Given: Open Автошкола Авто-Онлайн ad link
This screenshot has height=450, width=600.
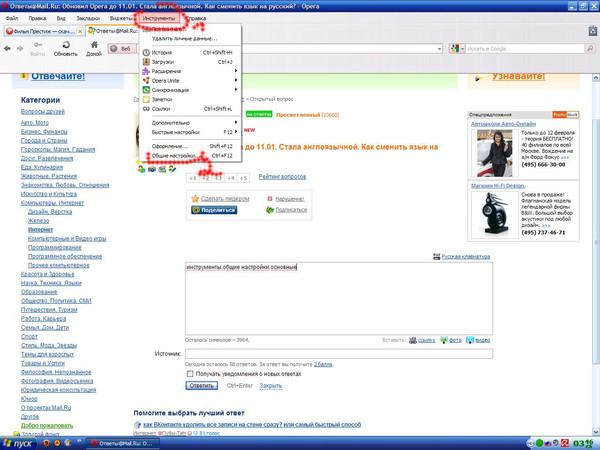Looking at the screenshot, I should tap(503, 124).
